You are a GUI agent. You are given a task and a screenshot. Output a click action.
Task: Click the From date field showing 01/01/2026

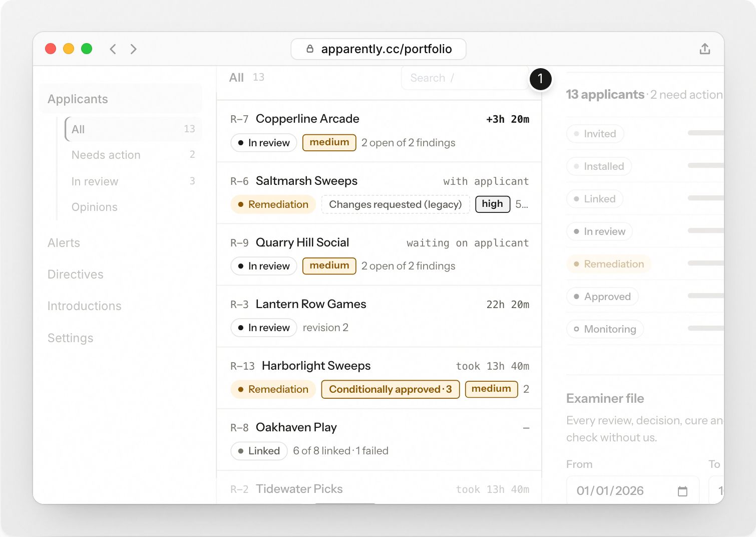[x=633, y=490]
